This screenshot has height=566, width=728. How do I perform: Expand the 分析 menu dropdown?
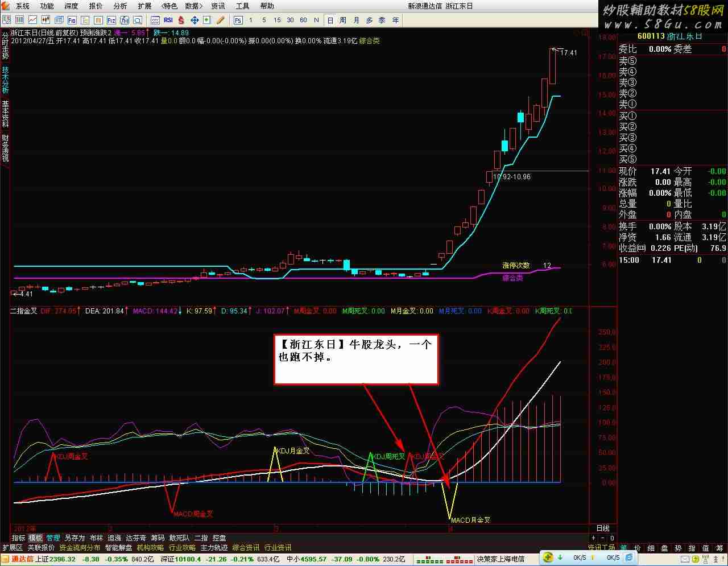pyautogui.click(x=120, y=6)
